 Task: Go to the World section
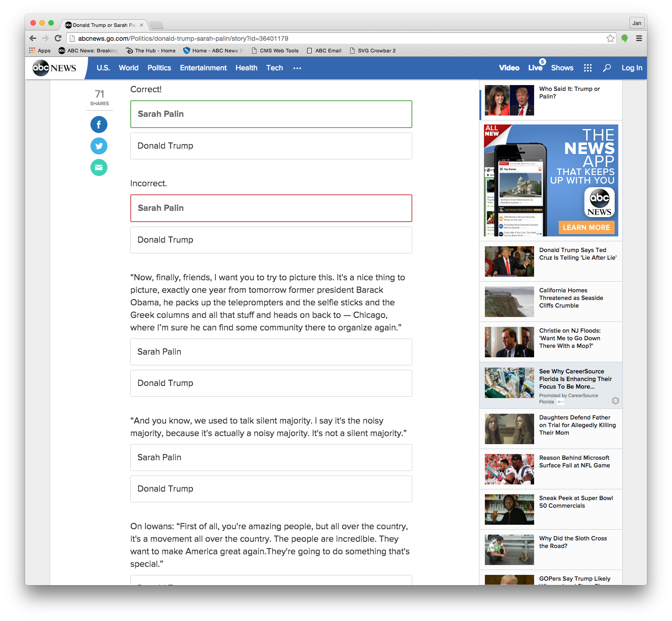128,68
